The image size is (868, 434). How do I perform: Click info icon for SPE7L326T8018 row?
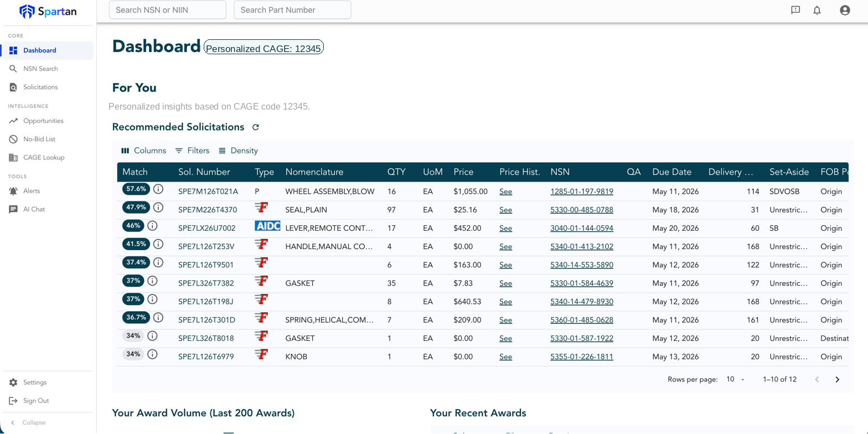(x=152, y=336)
